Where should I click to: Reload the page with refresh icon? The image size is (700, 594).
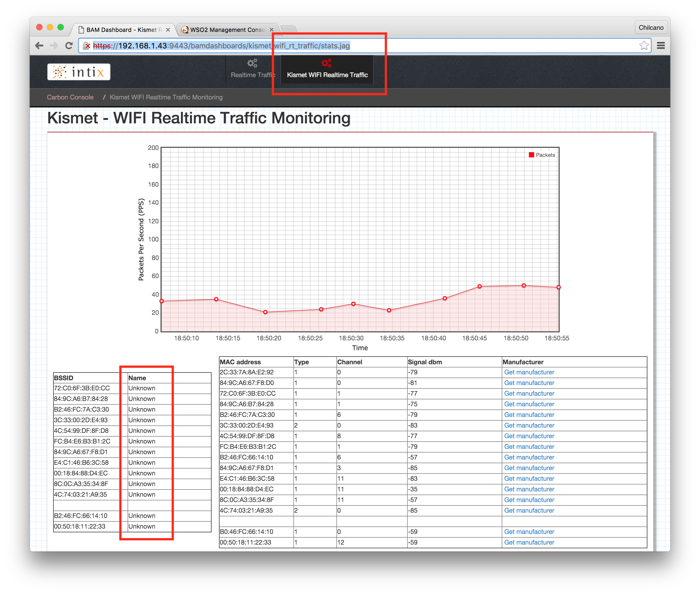pyautogui.click(x=69, y=46)
